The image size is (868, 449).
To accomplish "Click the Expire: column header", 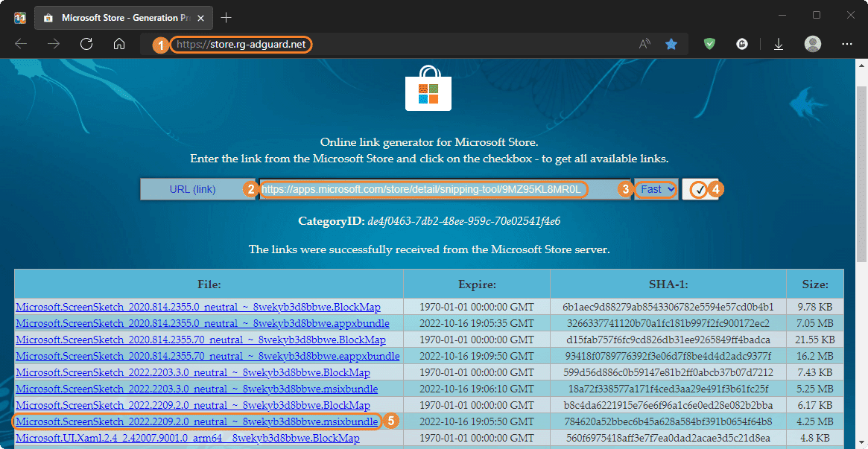I will click(477, 284).
